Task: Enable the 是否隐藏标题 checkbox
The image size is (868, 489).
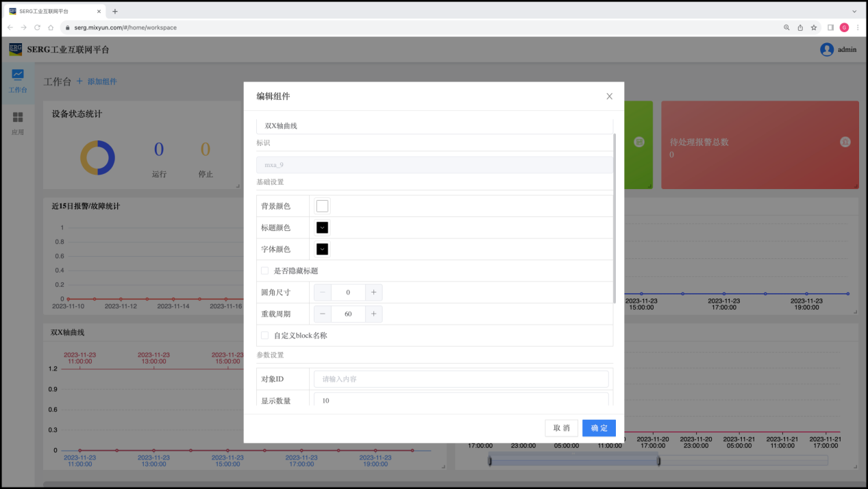Action: tap(265, 271)
